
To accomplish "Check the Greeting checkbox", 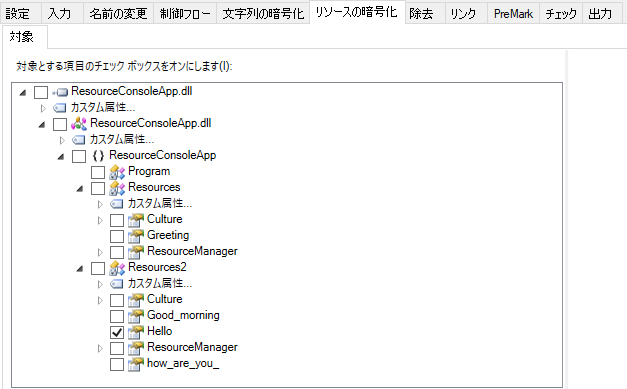I will (x=117, y=236).
